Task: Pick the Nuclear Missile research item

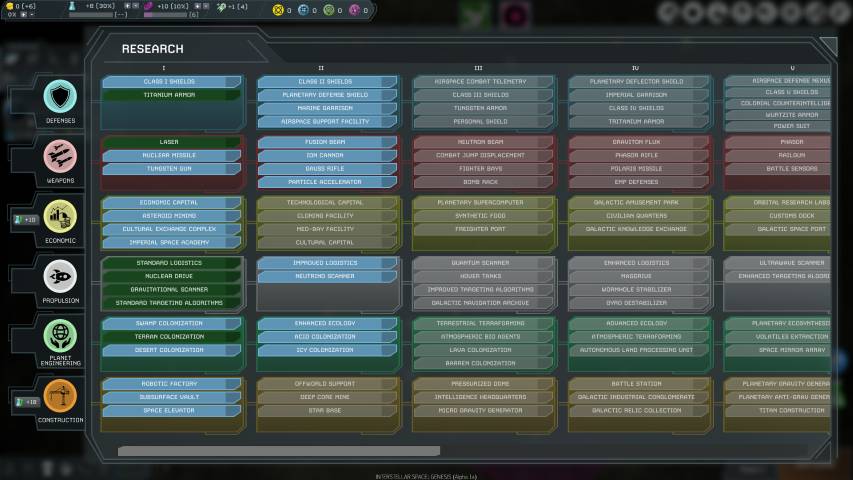Action: point(169,155)
